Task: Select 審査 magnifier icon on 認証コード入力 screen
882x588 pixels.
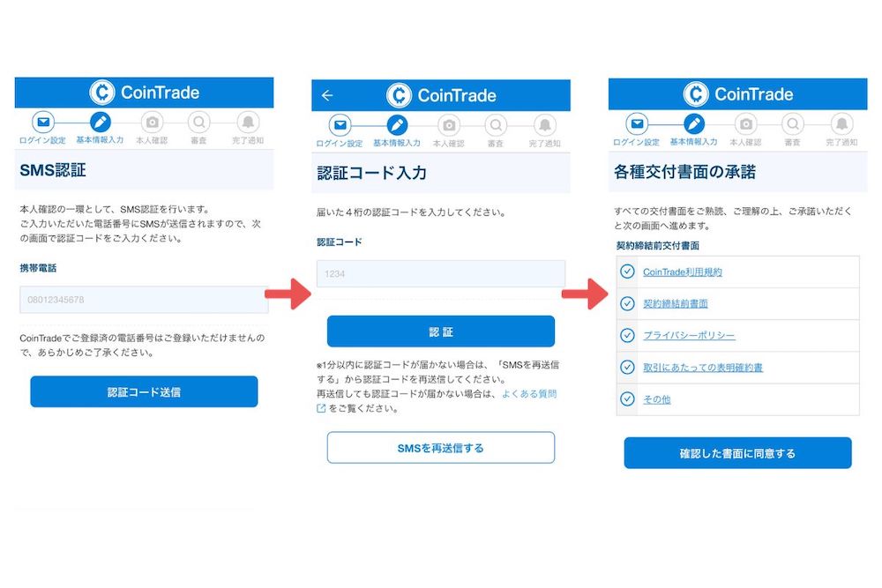Action: 496,125
